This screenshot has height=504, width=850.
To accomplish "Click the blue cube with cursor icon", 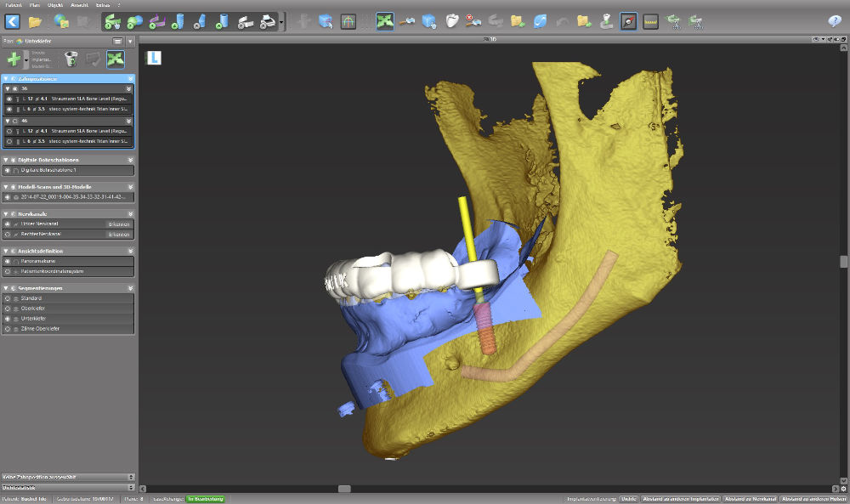I will [x=326, y=22].
